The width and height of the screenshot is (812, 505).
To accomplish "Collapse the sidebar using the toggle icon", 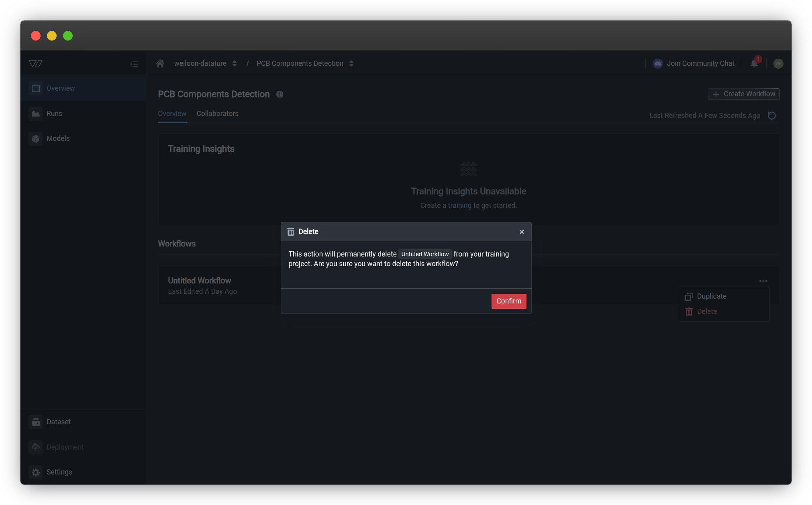I will pos(134,64).
